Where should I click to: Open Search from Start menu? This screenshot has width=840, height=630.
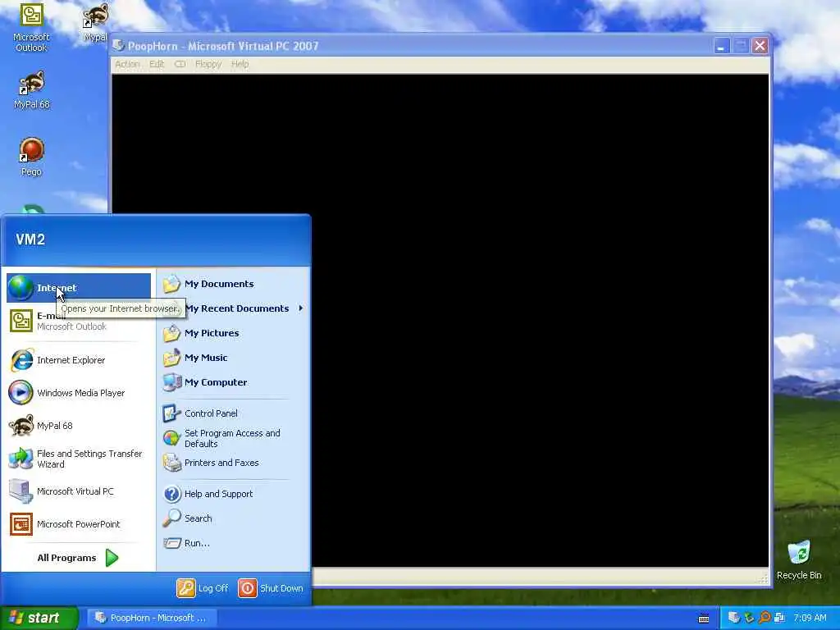[233, 518]
